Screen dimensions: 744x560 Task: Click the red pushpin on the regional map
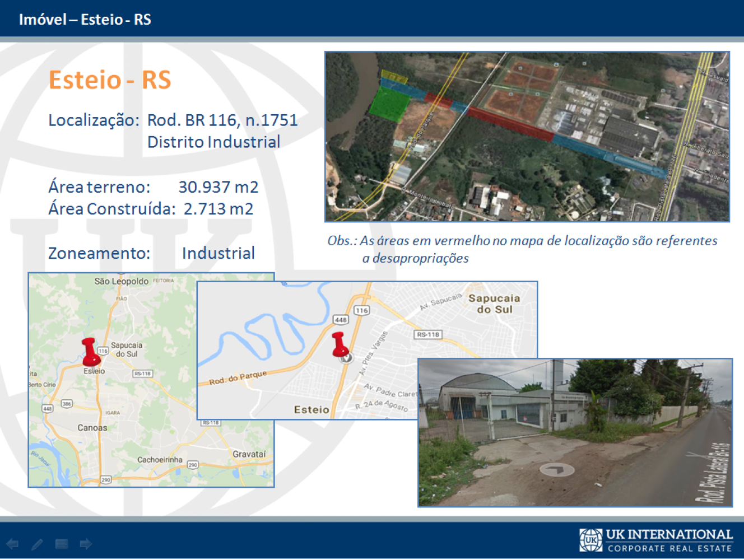tap(90, 352)
